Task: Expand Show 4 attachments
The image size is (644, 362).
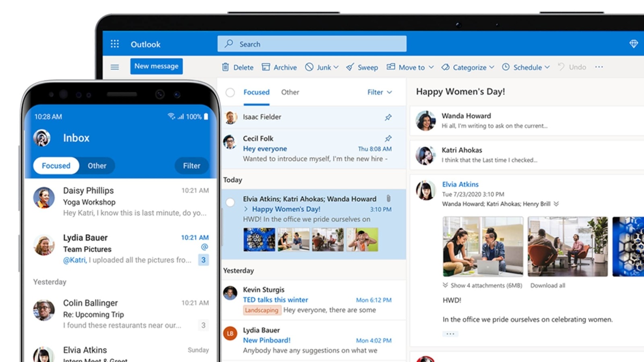Action: 482,285
